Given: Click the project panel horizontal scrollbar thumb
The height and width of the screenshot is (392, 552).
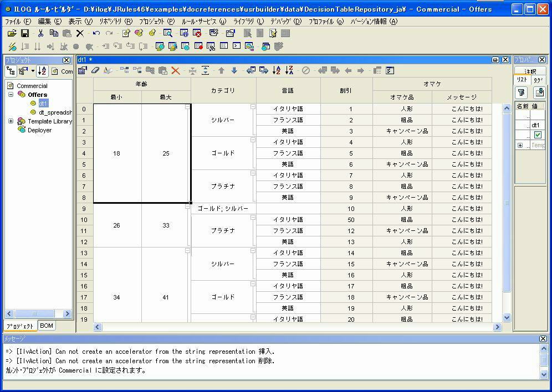Looking at the screenshot, I should pyautogui.click(x=34, y=313).
